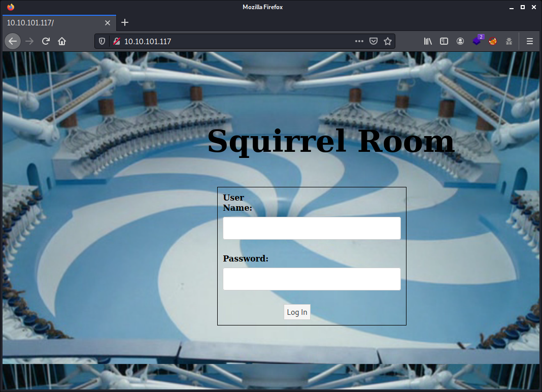Open the FoxyProxy extension icon
542x392 pixels.
click(x=493, y=41)
